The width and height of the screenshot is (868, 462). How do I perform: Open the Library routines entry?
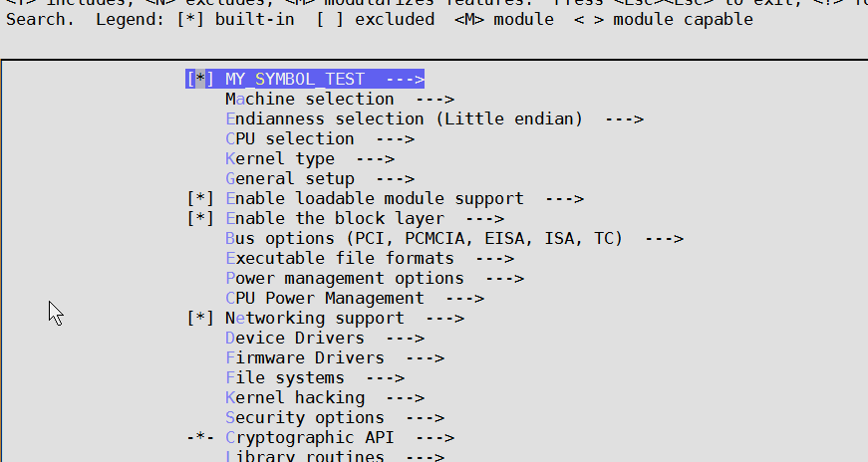click(304, 456)
